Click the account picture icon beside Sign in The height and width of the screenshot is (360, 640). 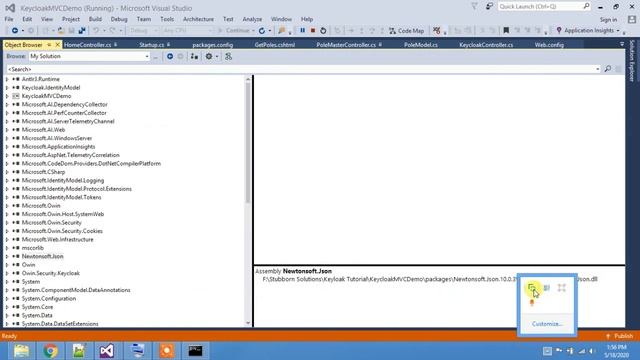(x=632, y=19)
